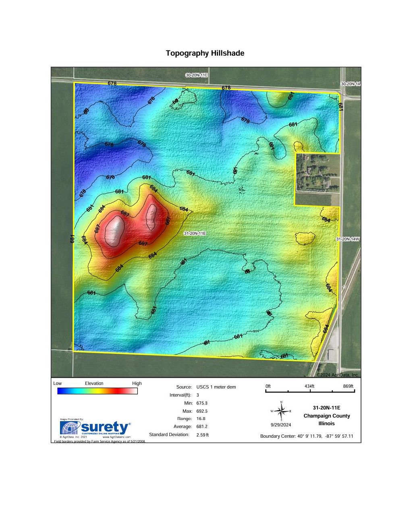Click the white hilltop peak on map

click(x=114, y=229)
